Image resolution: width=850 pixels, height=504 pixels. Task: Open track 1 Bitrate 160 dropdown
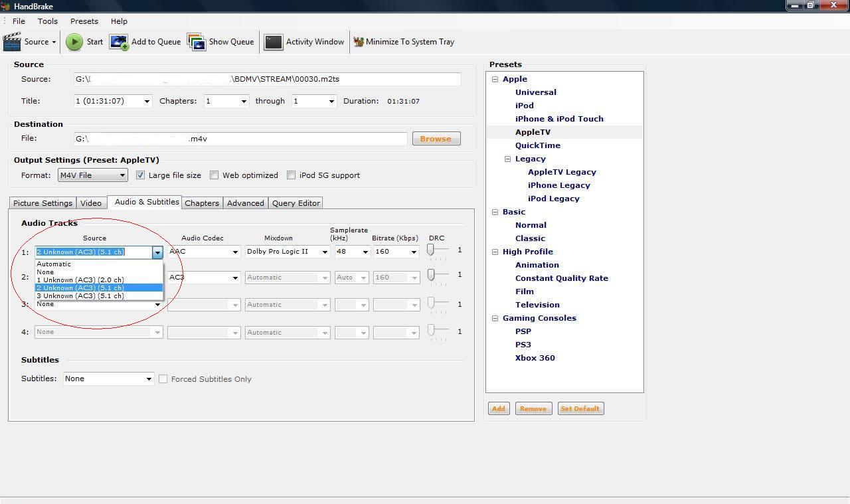click(396, 252)
